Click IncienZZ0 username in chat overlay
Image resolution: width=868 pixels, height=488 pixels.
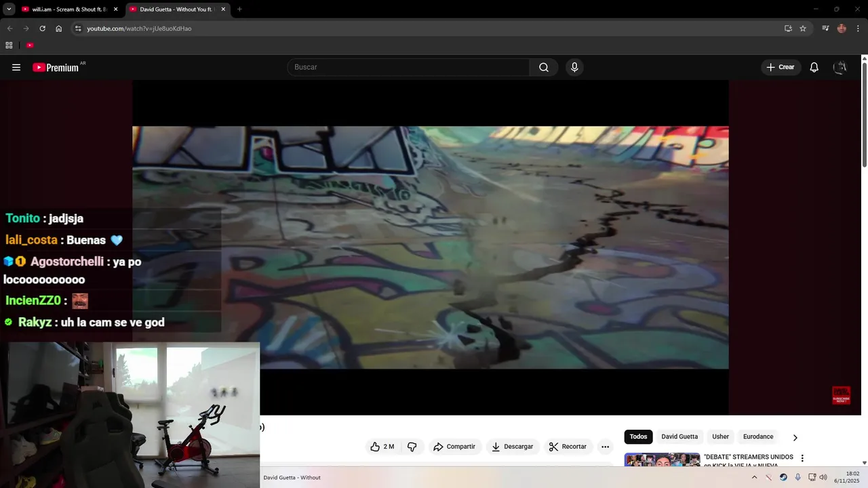[x=33, y=300]
